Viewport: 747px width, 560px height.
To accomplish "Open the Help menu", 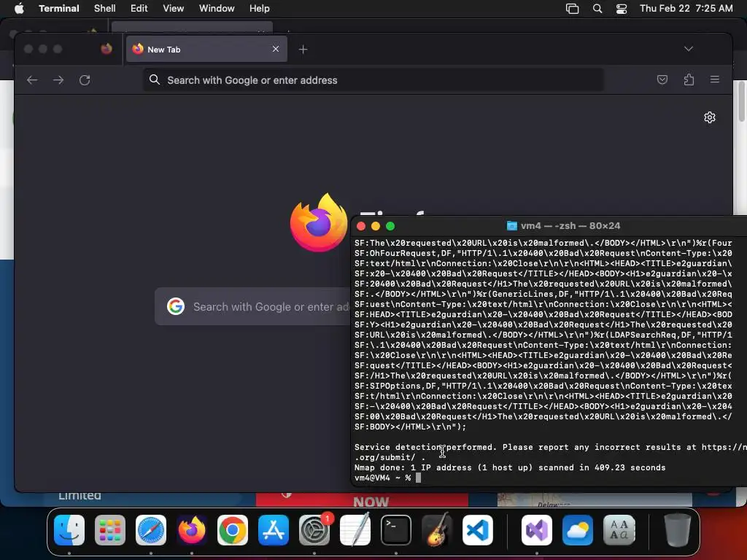I will tap(259, 8).
